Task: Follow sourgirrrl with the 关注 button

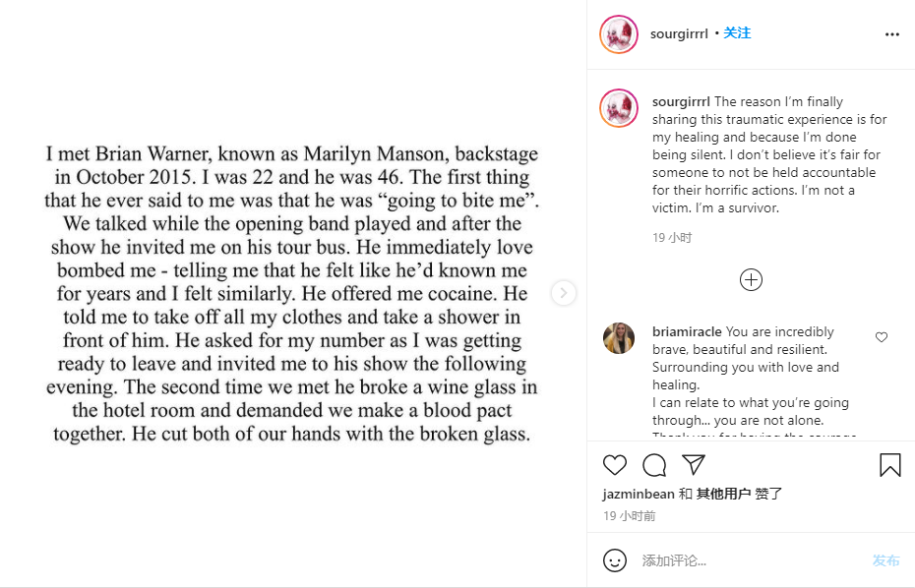Action: pyautogui.click(x=737, y=33)
